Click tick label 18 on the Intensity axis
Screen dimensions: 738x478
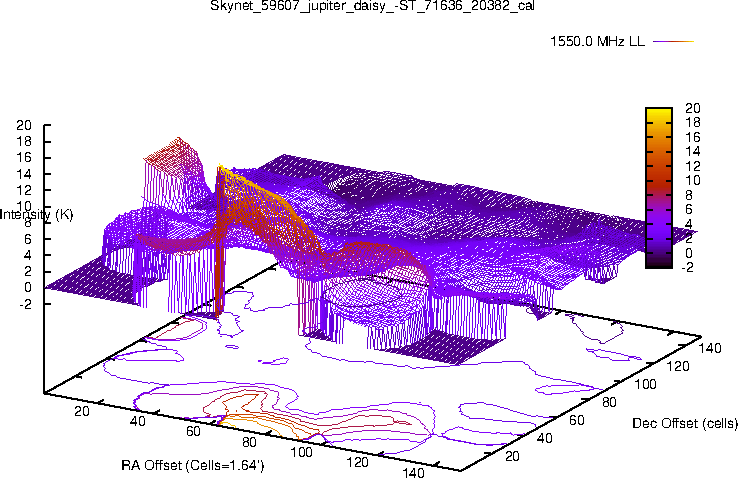coord(24,142)
